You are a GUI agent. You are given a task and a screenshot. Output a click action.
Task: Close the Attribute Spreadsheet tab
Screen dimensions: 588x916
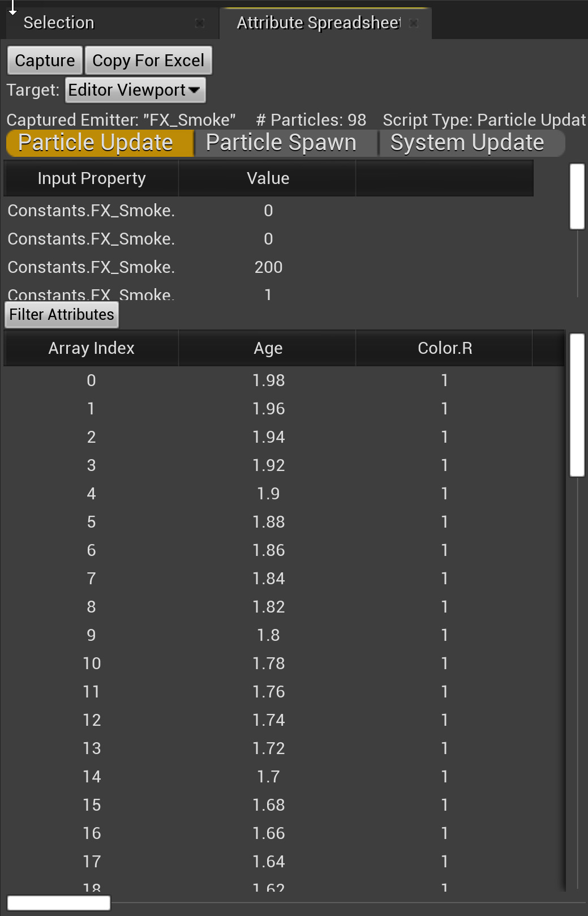coord(414,23)
